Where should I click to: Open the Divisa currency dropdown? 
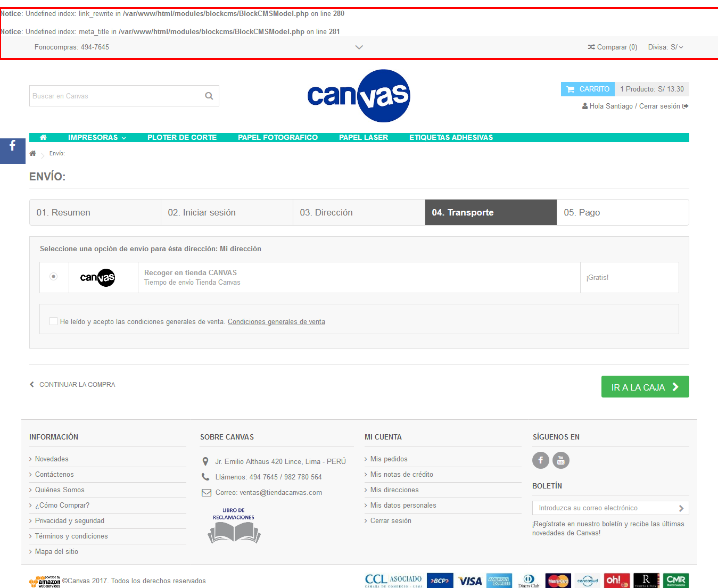pyautogui.click(x=665, y=47)
